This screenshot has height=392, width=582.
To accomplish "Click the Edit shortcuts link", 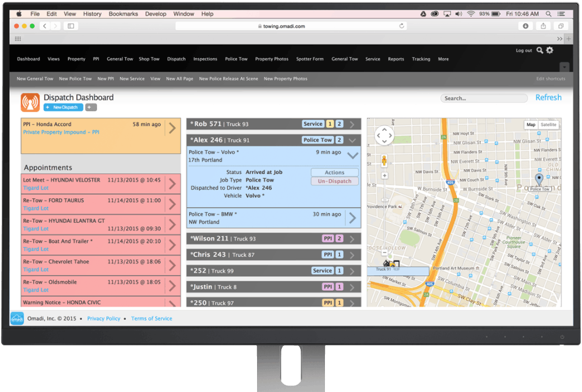I will pos(550,79).
